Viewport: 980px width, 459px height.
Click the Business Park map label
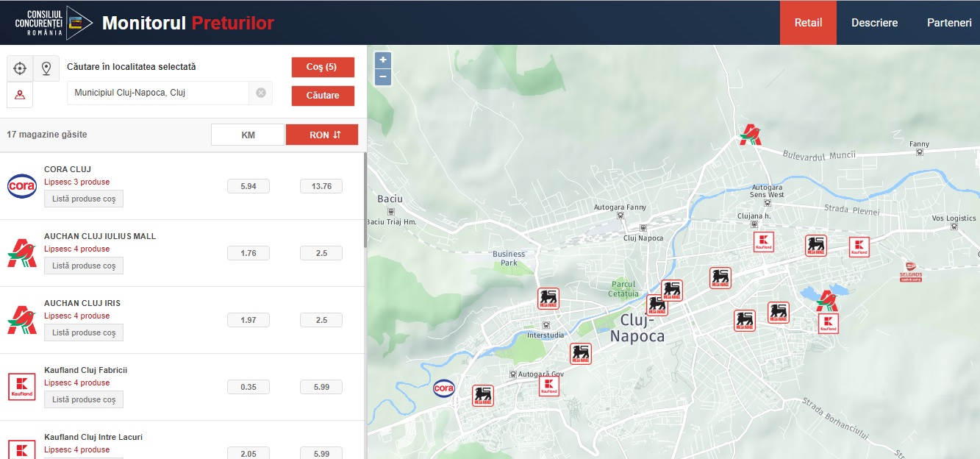click(x=509, y=258)
